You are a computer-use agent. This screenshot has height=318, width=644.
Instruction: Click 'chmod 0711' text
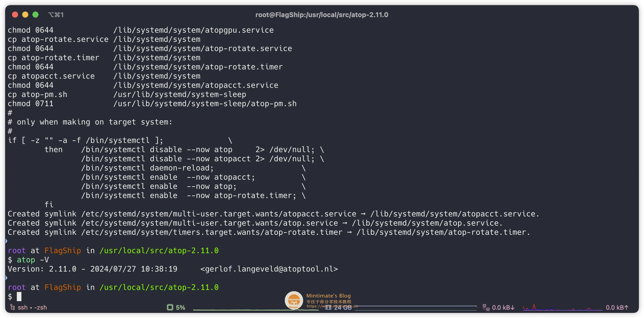click(30, 104)
